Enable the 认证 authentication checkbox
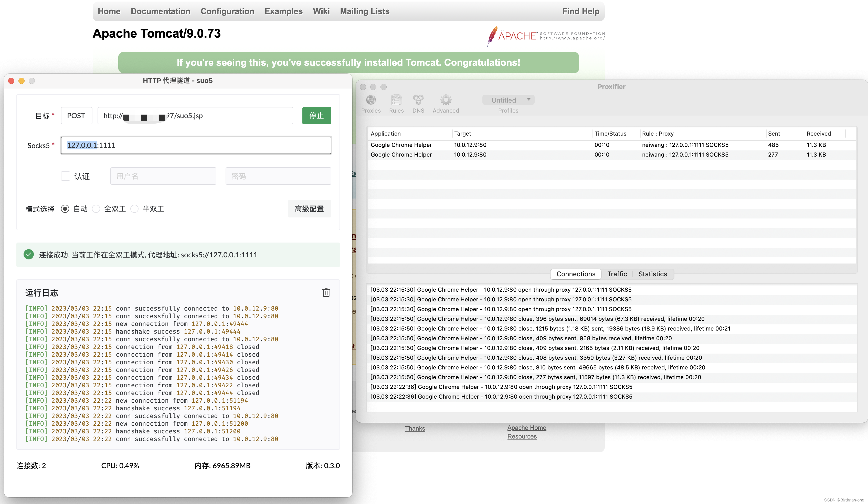The height and width of the screenshot is (504, 868). tap(66, 176)
